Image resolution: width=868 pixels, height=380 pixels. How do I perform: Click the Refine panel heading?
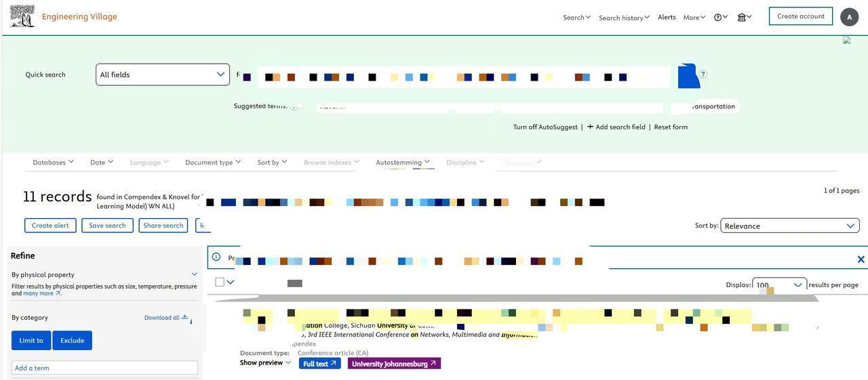pyautogui.click(x=22, y=255)
